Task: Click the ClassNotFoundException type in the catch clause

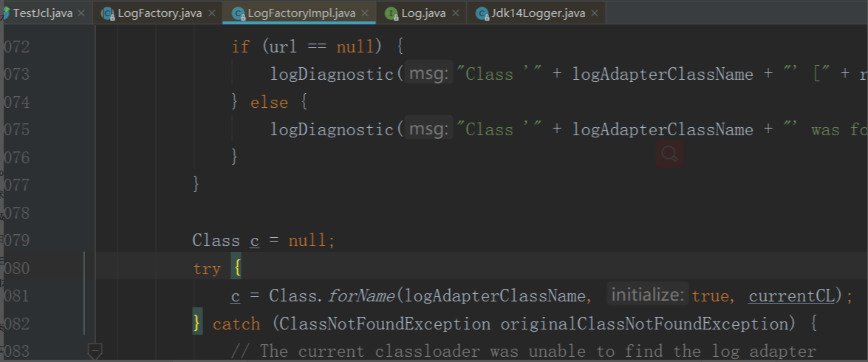Action: coord(386,324)
